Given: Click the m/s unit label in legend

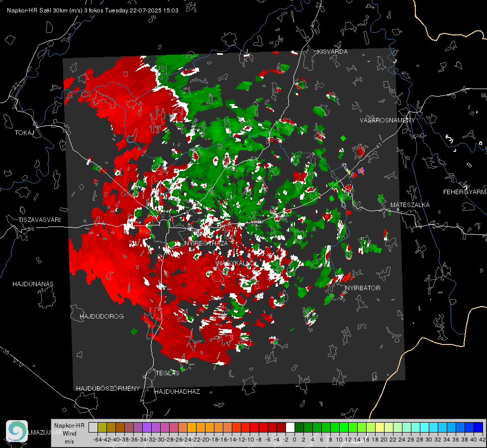Looking at the screenshot, I should coord(69,442).
